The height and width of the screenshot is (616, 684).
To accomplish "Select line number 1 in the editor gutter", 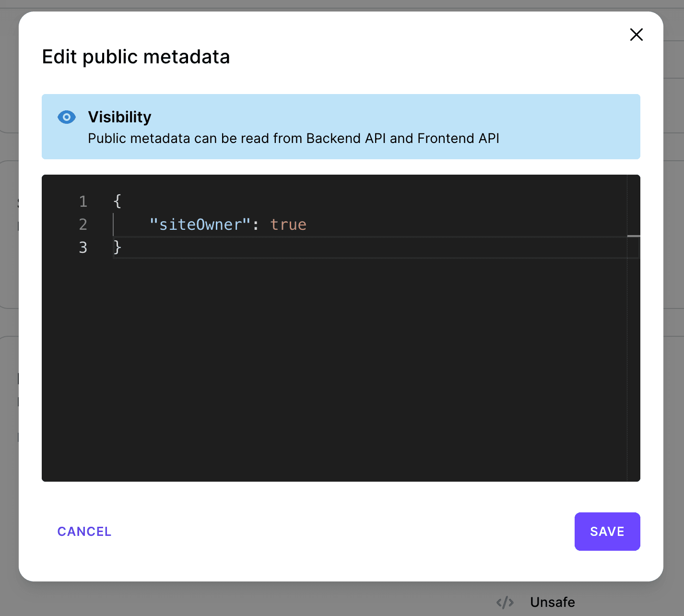I will (83, 201).
